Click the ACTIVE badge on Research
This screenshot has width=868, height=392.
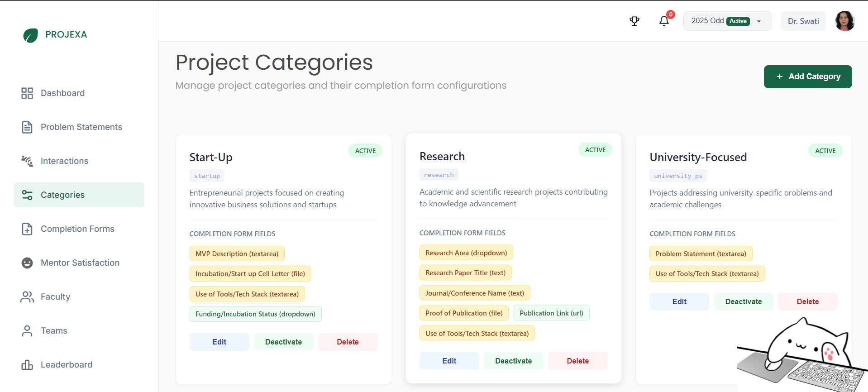click(595, 150)
